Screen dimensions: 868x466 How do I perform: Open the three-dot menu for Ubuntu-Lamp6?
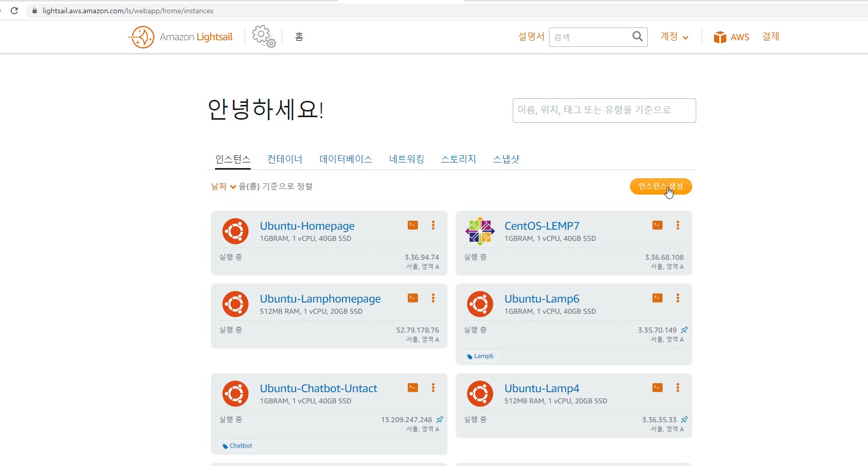(x=678, y=298)
